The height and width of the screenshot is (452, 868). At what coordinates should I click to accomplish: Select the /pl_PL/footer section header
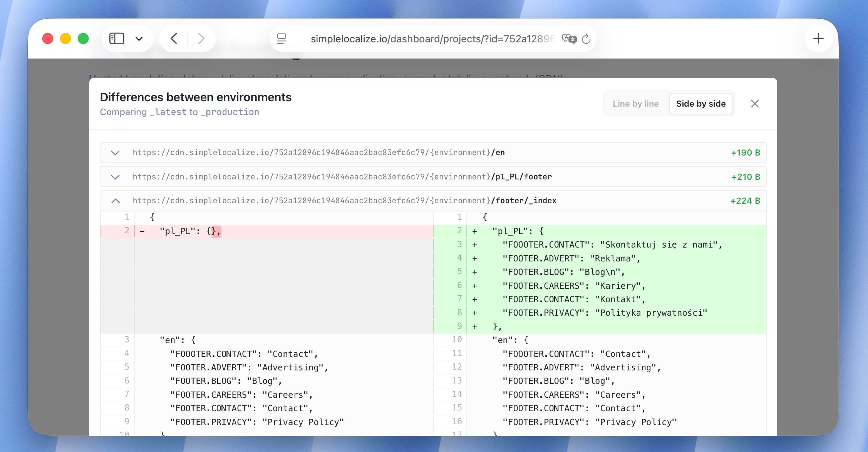click(x=342, y=177)
